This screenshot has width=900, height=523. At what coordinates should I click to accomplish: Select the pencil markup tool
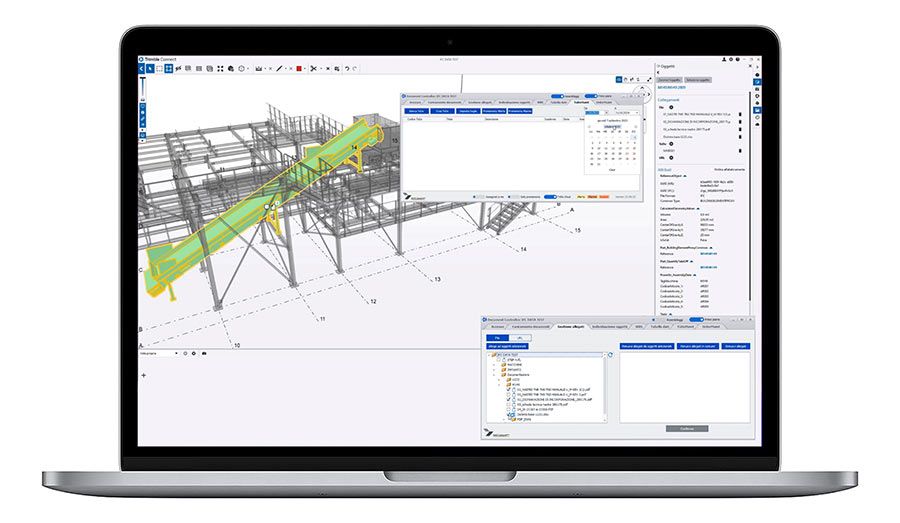279,68
